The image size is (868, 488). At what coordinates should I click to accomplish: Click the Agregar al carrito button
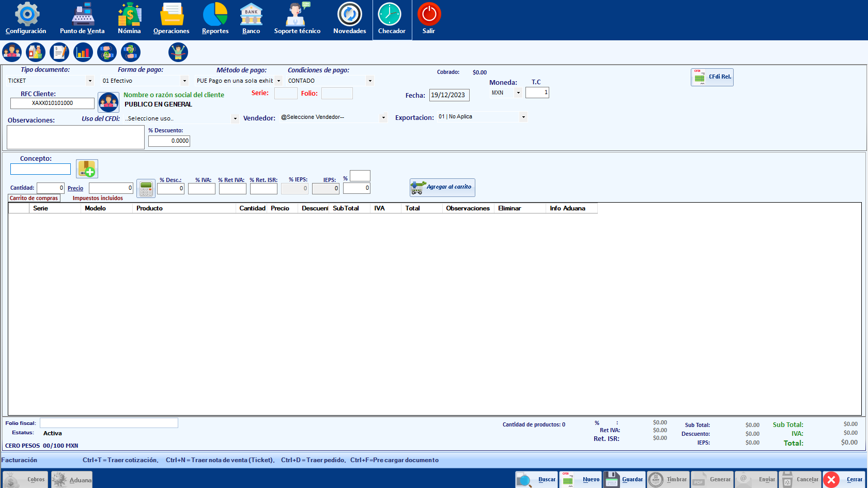[x=442, y=187]
